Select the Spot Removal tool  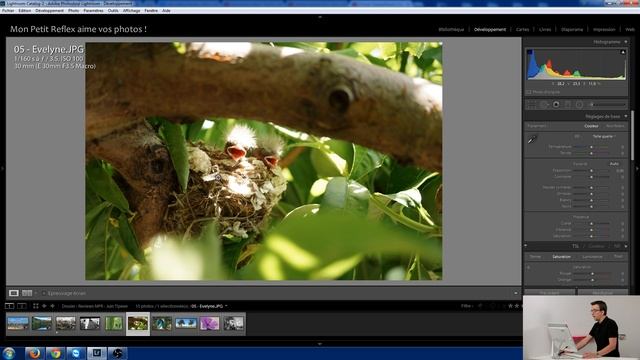544,105
